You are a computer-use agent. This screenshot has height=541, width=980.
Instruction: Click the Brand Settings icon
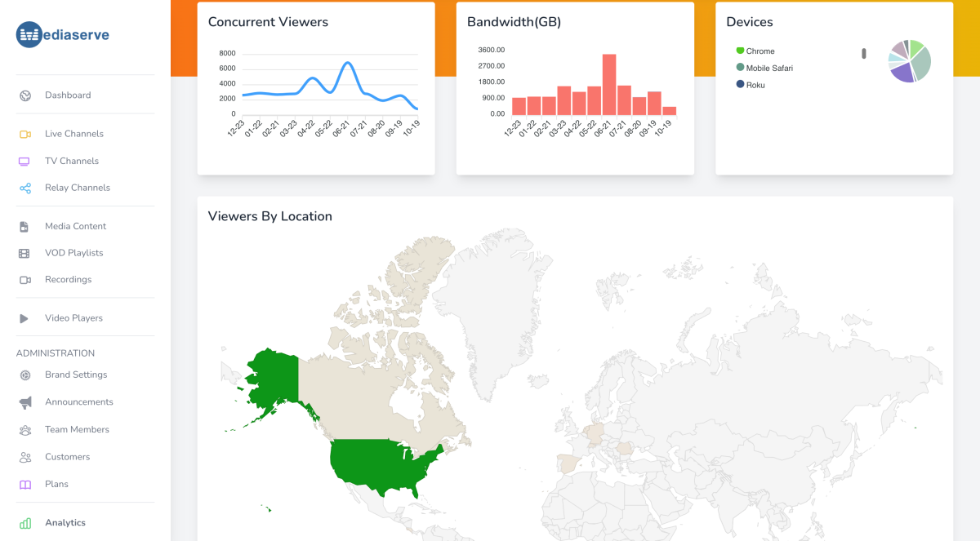pos(25,375)
